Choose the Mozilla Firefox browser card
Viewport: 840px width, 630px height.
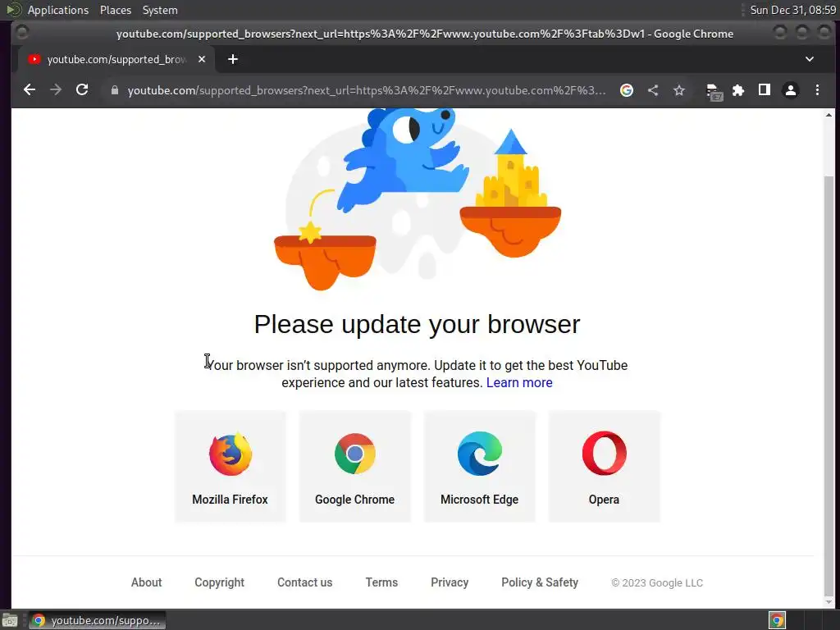point(230,466)
